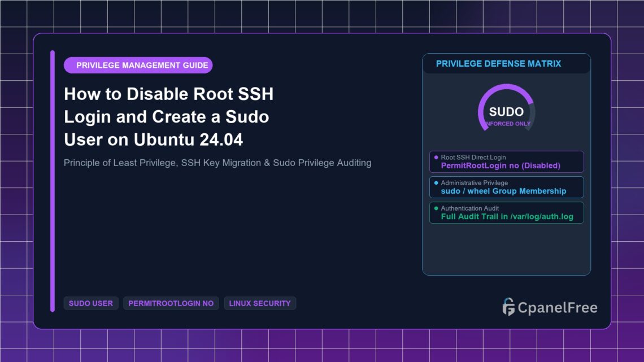The image size is (644, 362).
Task: Click the Authentication Audit label
Action: point(470,208)
